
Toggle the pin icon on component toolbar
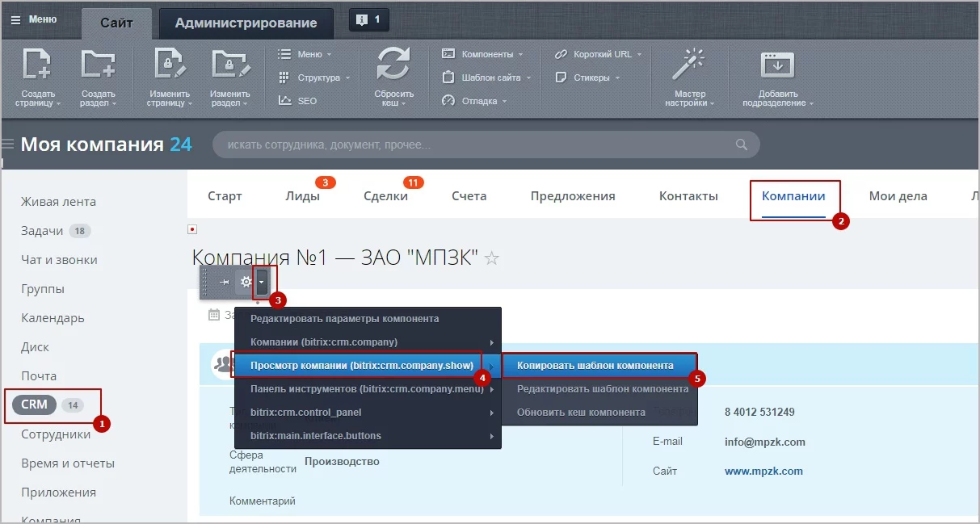click(225, 282)
